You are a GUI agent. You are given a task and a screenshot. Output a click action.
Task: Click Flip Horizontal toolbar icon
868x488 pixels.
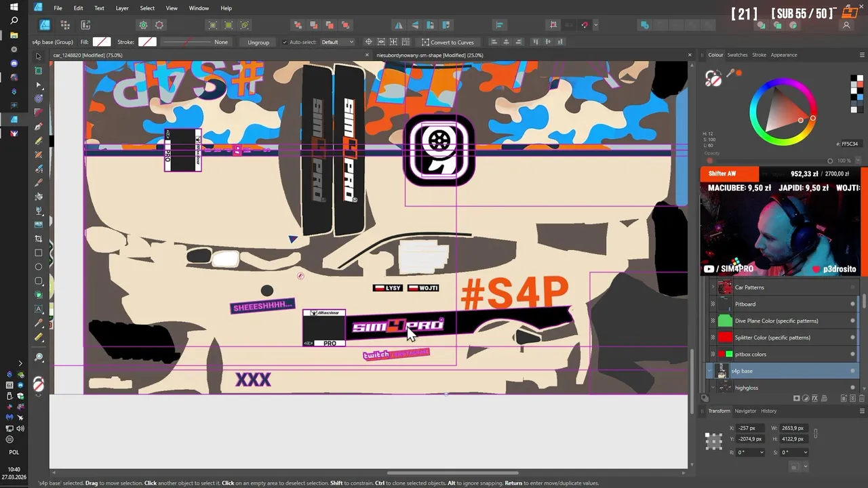(x=399, y=25)
